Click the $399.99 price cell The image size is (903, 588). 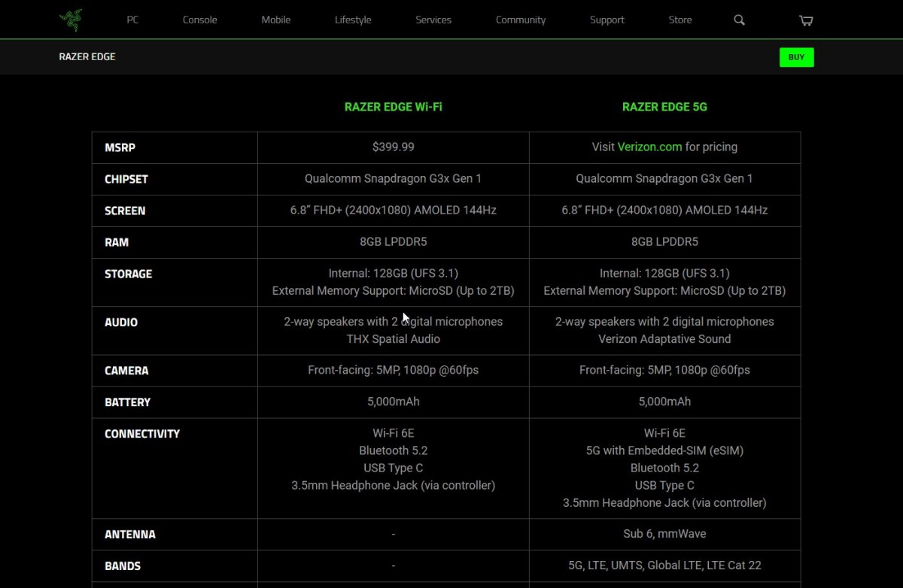[x=393, y=147]
